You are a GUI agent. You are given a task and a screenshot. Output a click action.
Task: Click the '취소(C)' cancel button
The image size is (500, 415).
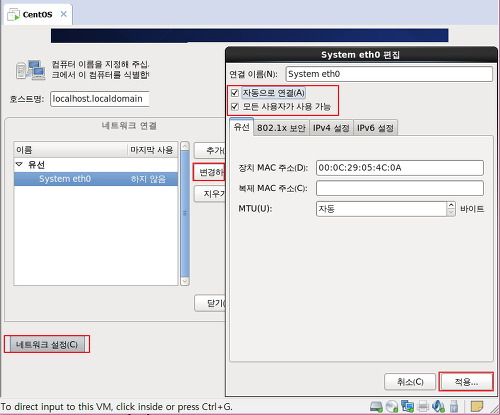pyautogui.click(x=410, y=382)
